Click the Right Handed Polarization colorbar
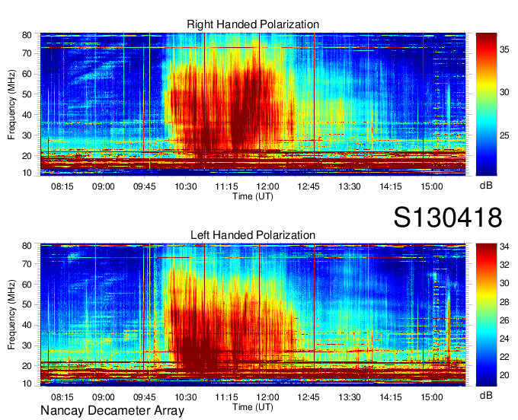Image resolution: width=518 pixels, height=420 pixels. [x=486, y=104]
